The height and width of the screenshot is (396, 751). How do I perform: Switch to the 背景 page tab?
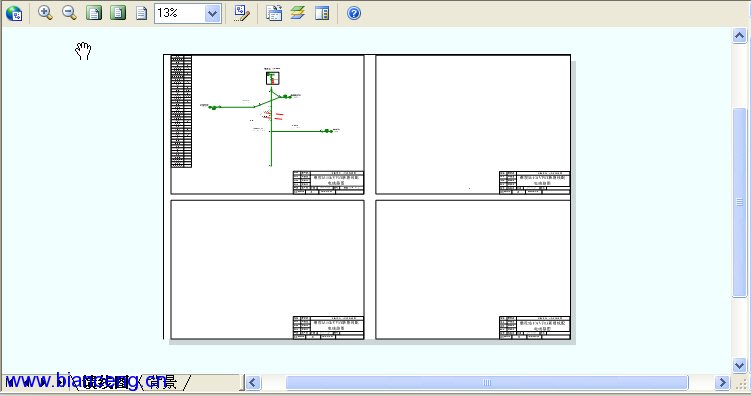pos(162,382)
